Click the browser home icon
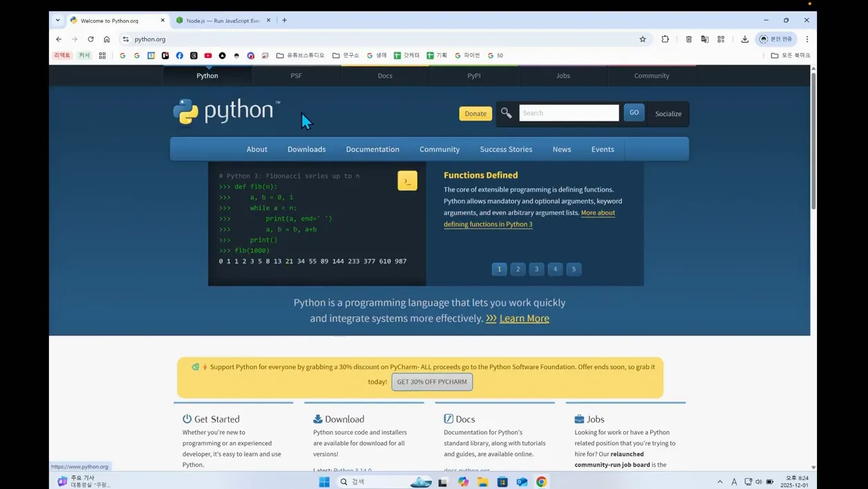 [107, 39]
